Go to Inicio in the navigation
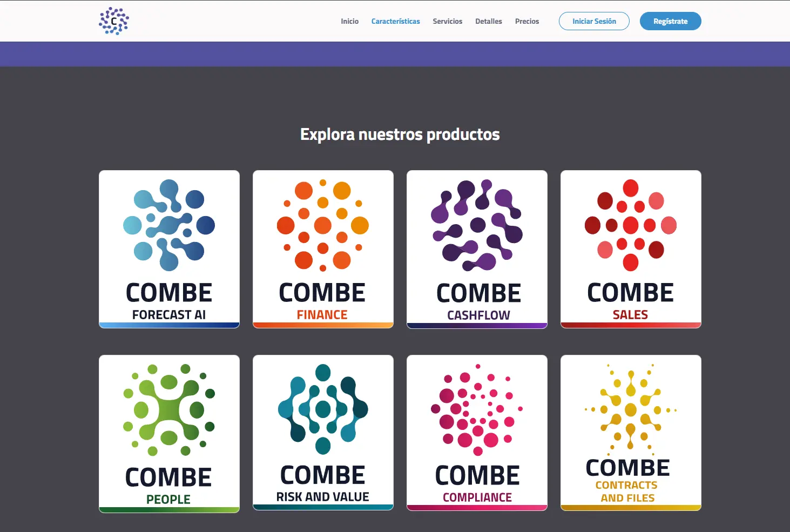The width and height of the screenshot is (790, 532). tap(349, 22)
